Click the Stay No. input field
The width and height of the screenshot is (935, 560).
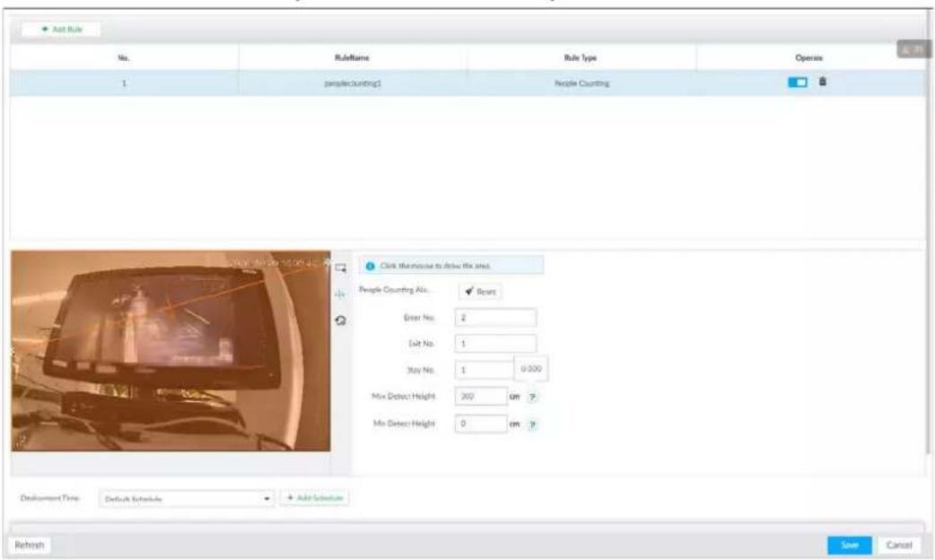(x=485, y=370)
